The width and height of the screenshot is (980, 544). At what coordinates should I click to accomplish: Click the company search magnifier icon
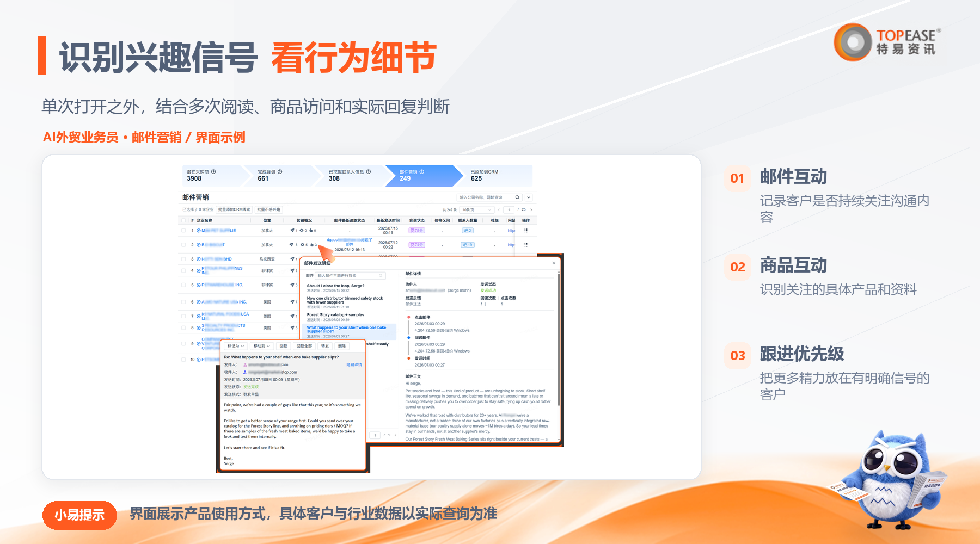pos(517,197)
